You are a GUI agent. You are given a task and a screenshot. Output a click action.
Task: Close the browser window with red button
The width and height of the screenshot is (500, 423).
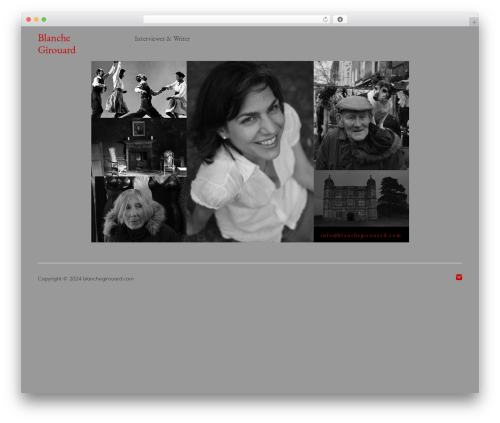point(29,20)
